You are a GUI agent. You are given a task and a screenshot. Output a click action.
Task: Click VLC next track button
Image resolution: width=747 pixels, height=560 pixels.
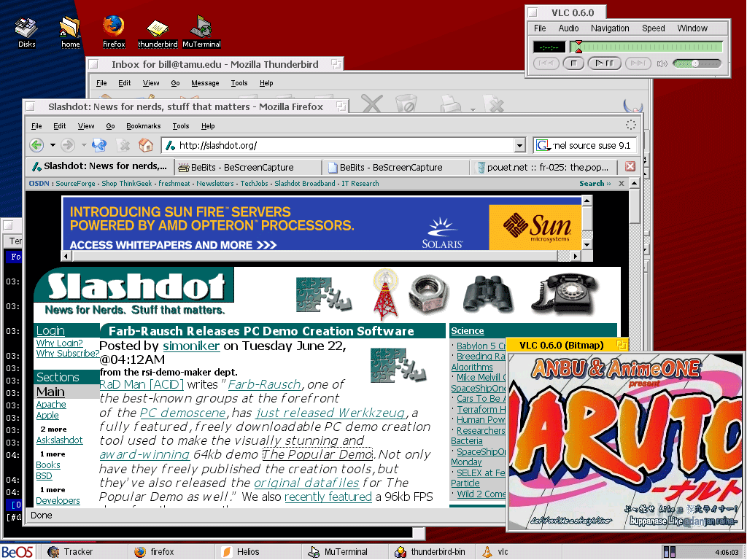[638, 63]
